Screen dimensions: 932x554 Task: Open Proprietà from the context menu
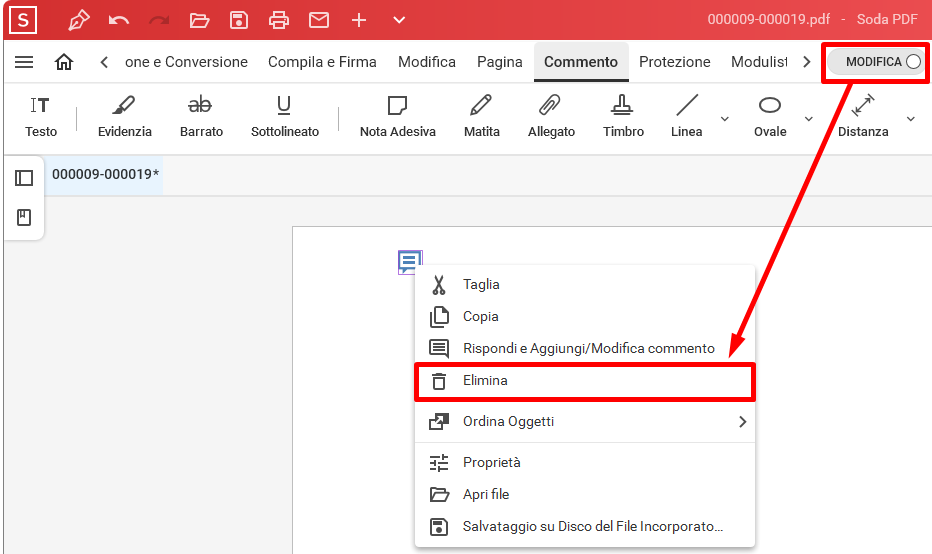[x=585, y=462]
